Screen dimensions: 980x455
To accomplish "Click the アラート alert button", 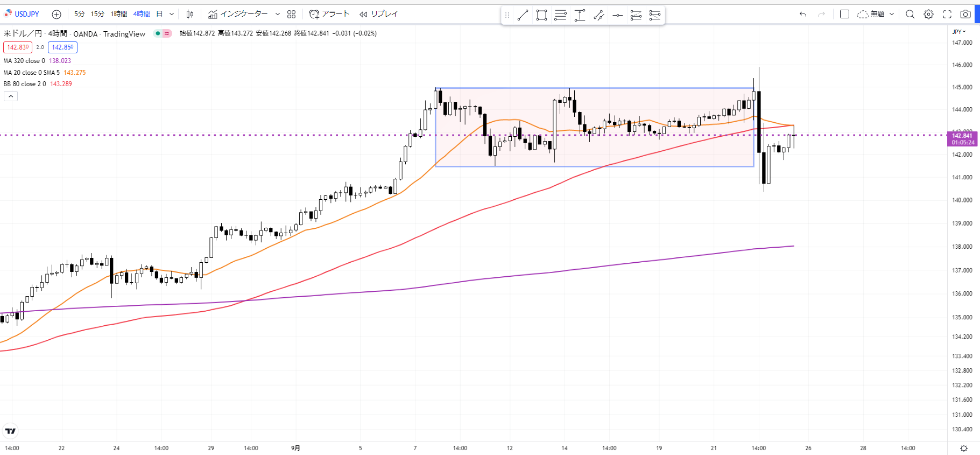I will [329, 14].
